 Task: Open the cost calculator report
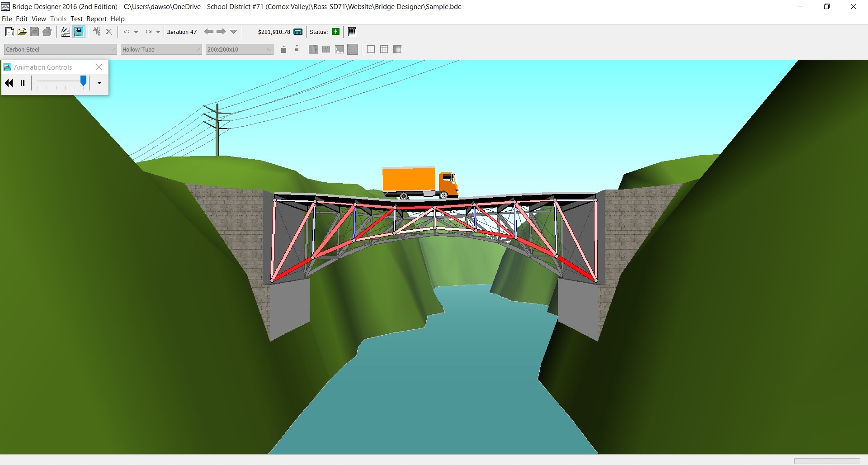(298, 32)
